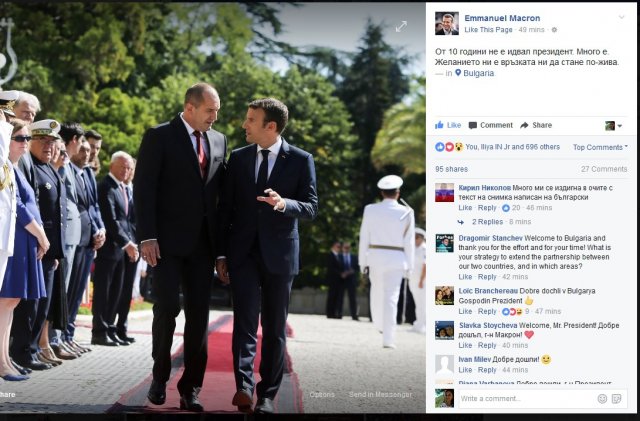This screenshot has height=421, width=640.
Task: Click the Comment speech bubble button
Action: (490, 125)
